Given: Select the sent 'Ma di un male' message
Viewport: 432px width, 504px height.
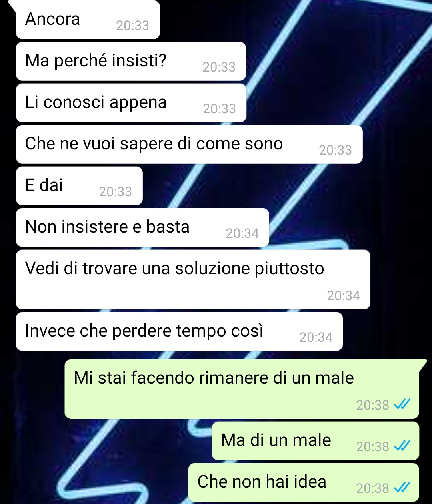Looking at the screenshot, I should click(315, 441).
